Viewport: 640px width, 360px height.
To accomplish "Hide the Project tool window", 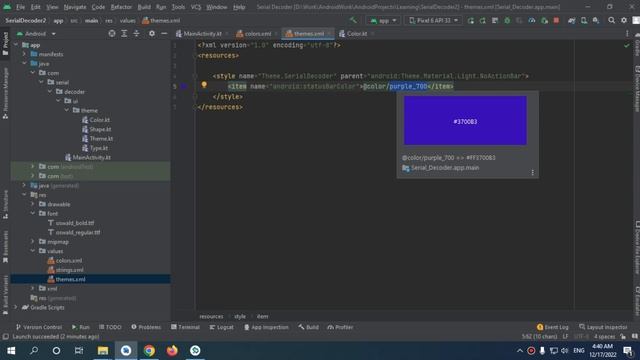I will [x=164, y=33].
